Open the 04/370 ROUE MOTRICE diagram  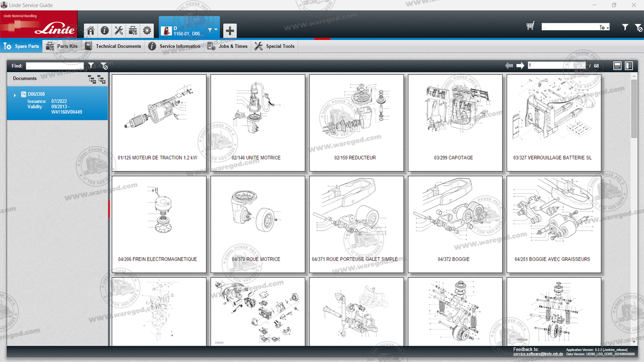258,224
